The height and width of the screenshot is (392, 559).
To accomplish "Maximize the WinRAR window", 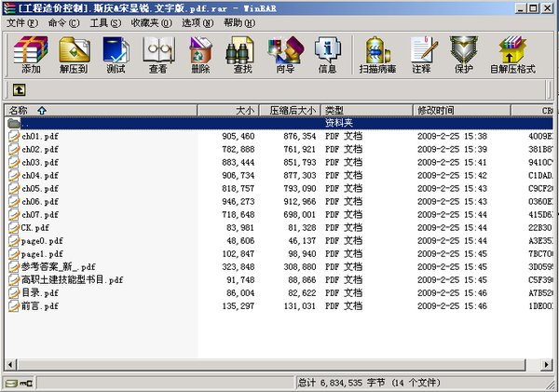I will (x=533, y=7).
